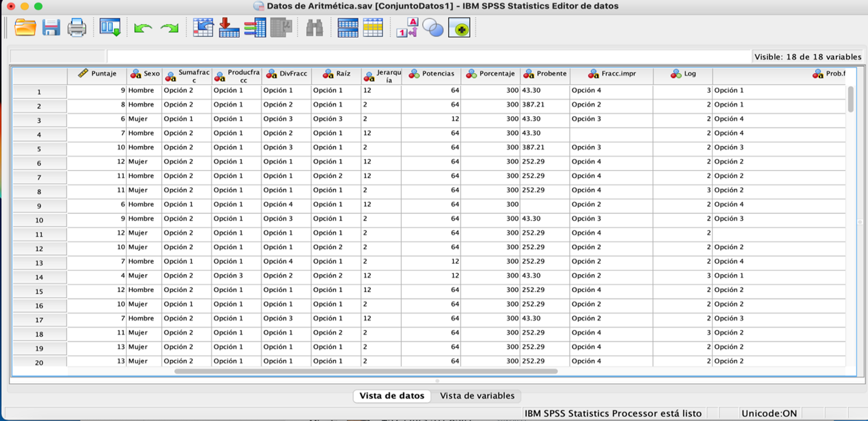
Task: Save the dataset with the floppy disk icon
Action: click(51, 27)
